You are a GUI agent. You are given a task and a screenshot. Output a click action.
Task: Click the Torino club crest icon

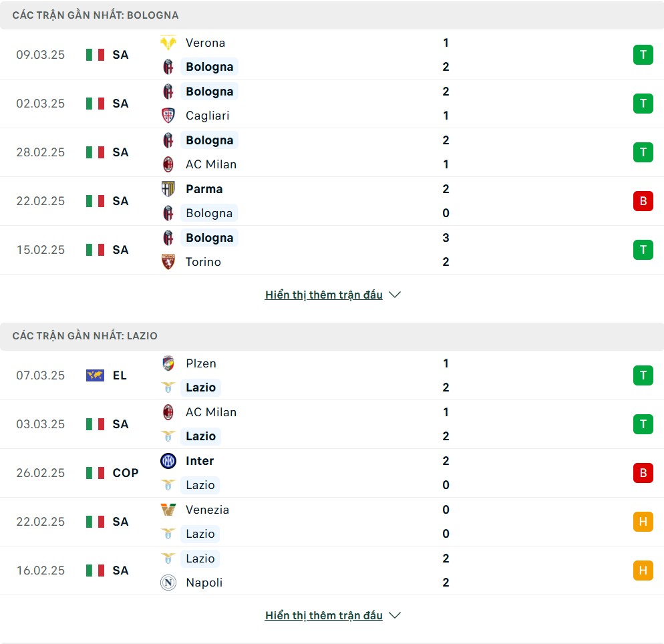coord(168,262)
